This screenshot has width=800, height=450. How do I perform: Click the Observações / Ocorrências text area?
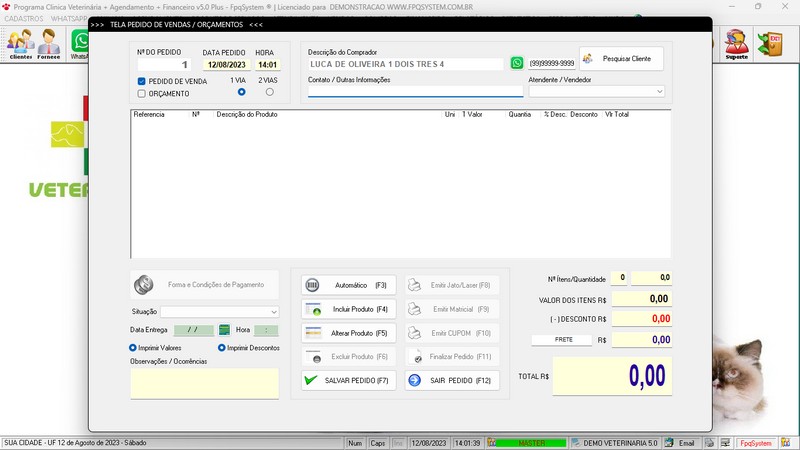pyautogui.click(x=205, y=383)
